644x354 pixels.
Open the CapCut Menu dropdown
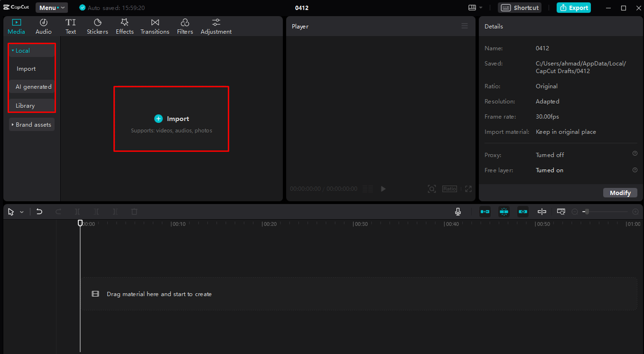click(x=51, y=8)
